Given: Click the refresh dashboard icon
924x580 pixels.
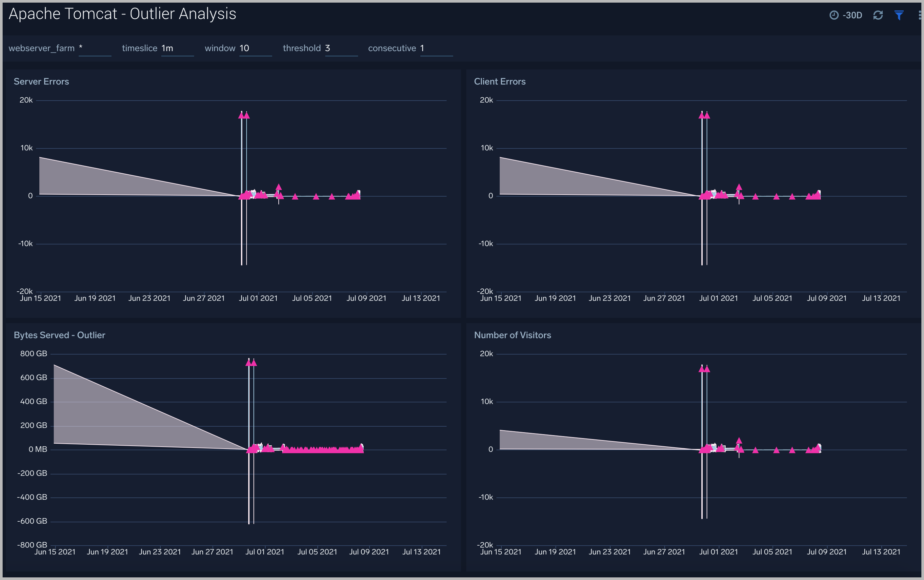Looking at the screenshot, I should (x=878, y=15).
